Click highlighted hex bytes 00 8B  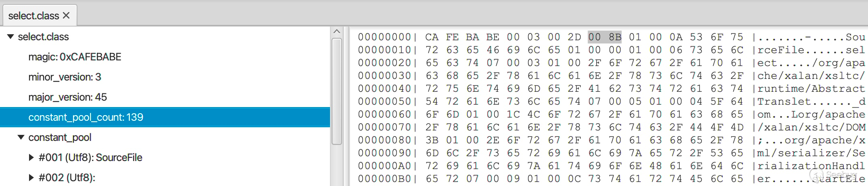tap(605, 37)
